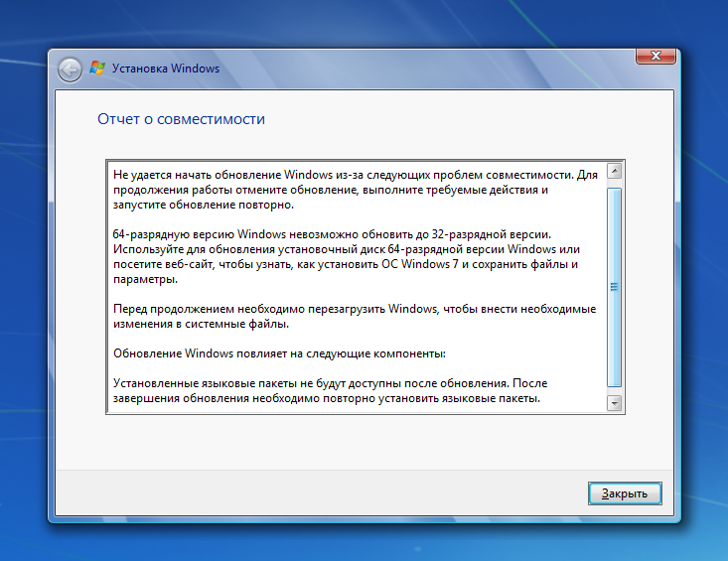The width and height of the screenshot is (728, 561).
Task: Click the back arrow button
Action: tap(70, 70)
